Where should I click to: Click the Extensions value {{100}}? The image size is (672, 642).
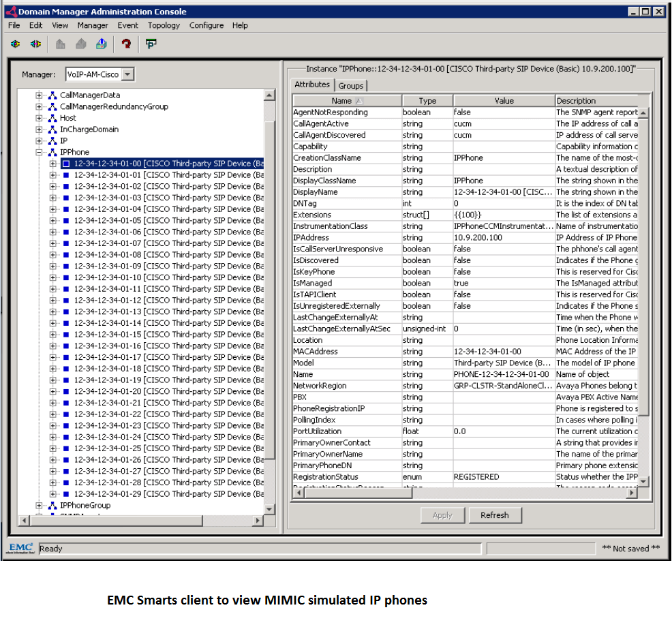pyautogui.click(x=468, y=215)
